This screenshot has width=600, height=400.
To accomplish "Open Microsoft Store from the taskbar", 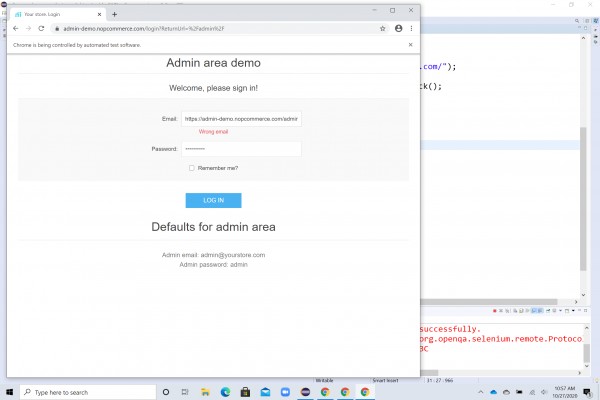I will (245, 392).
